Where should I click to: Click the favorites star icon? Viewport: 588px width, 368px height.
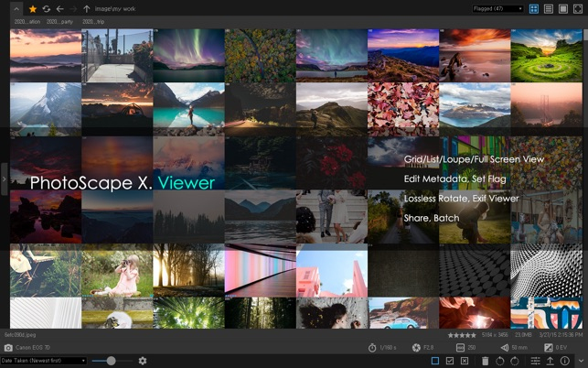(33, 8)
